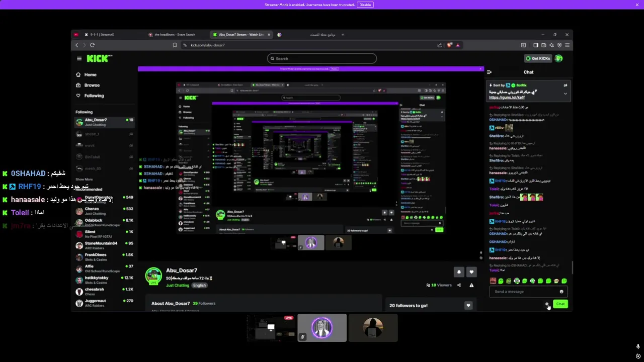Open the guns.lol link in pinned message
This screenshot has width=644, height=362.
[x=507, y=97]
